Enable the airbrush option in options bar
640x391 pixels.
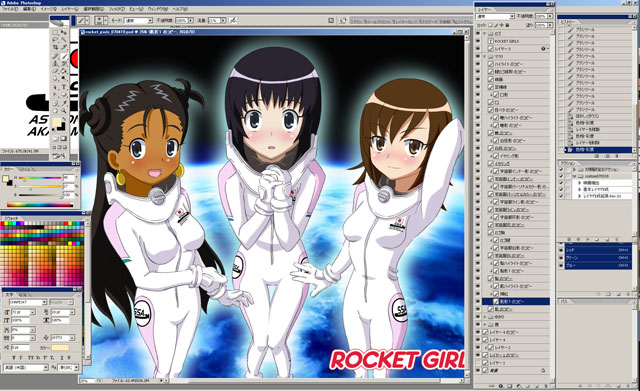233,20
